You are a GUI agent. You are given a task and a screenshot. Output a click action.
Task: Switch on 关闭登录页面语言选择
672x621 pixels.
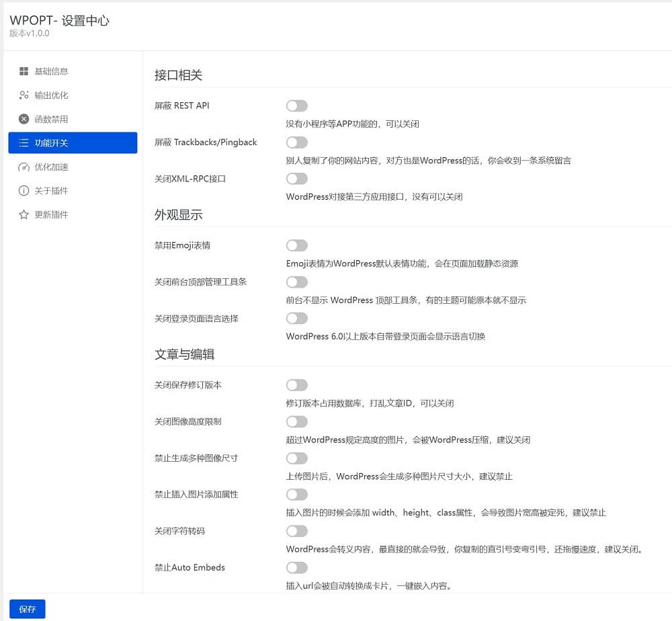[296, 318]
